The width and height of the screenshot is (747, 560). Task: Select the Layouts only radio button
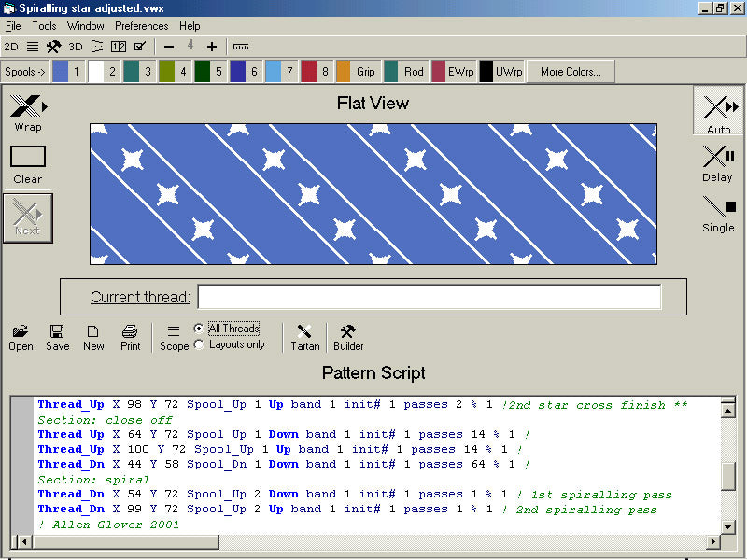pos(199,344)
